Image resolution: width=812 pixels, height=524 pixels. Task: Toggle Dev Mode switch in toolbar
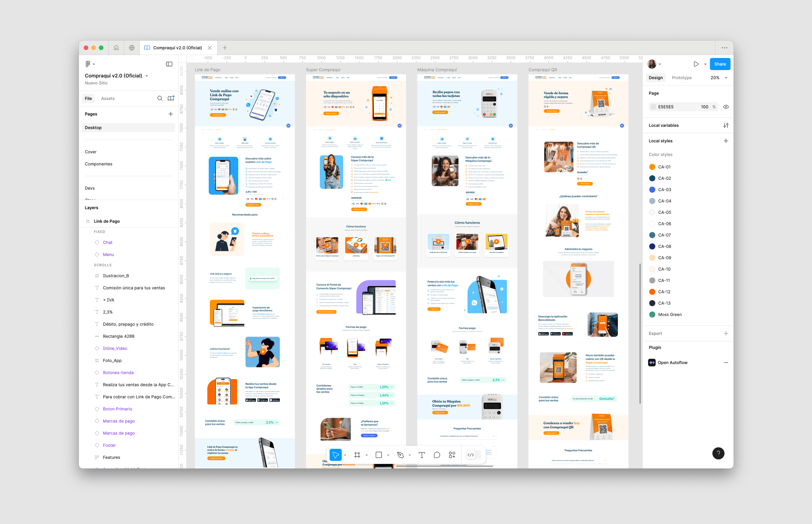[474, 455]
